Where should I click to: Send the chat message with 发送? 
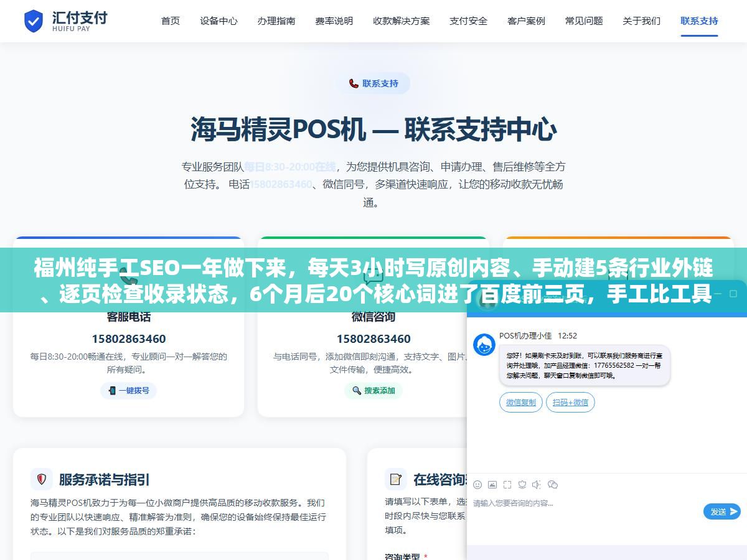click(722, 511)
